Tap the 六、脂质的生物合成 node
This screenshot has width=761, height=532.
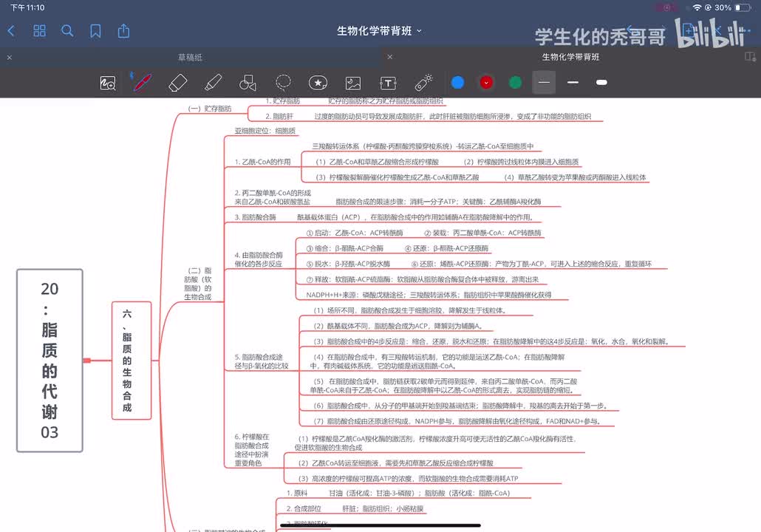(132, 361)
